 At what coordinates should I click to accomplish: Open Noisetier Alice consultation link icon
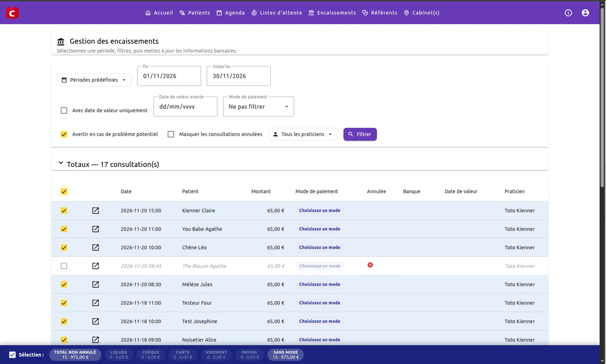coord(96,340)
